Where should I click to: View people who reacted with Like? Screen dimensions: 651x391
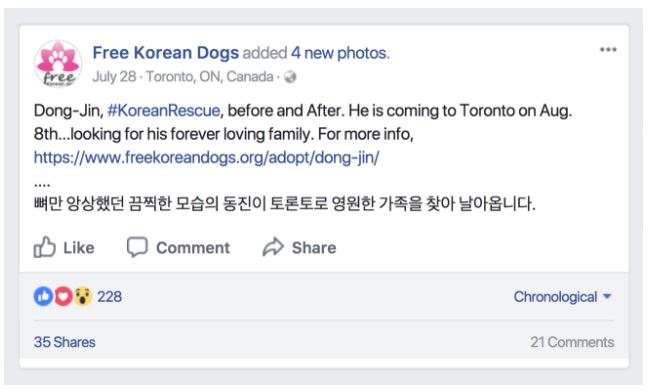[x=43, y=296]
